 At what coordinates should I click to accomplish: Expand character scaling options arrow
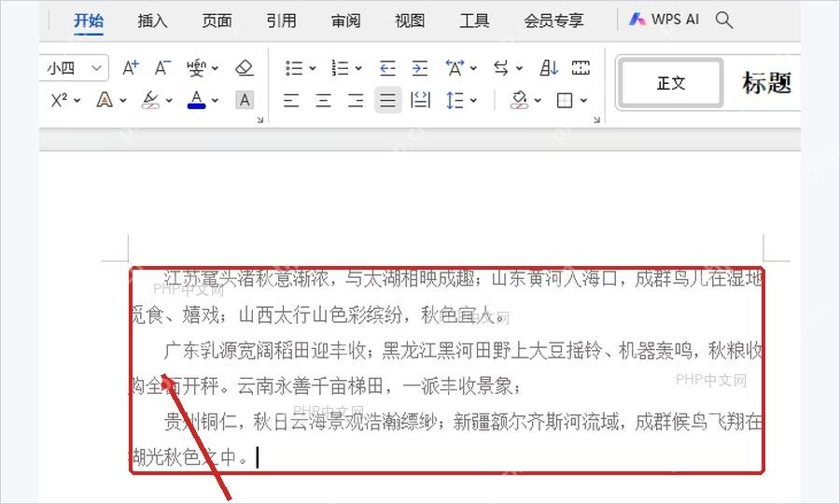(x=473, y=68)
